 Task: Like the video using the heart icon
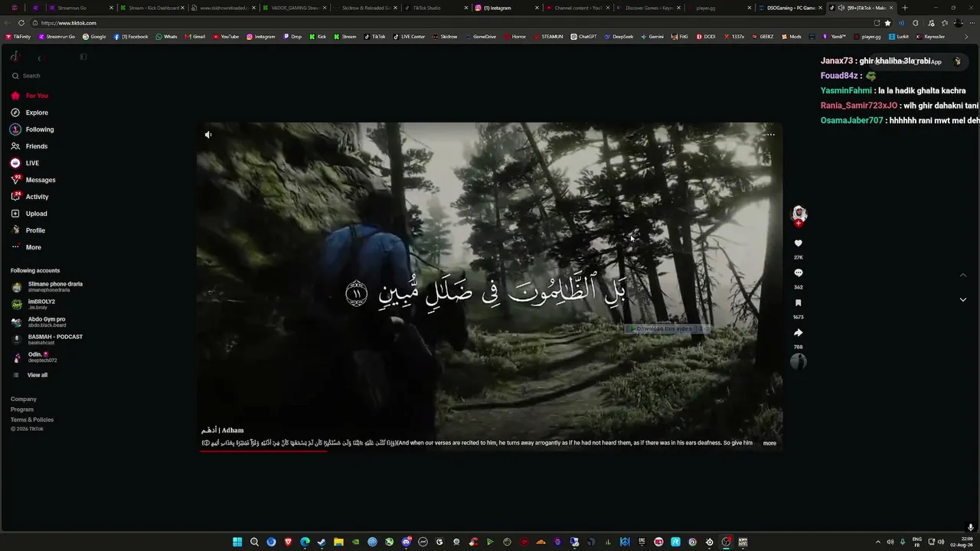(798, 243)
